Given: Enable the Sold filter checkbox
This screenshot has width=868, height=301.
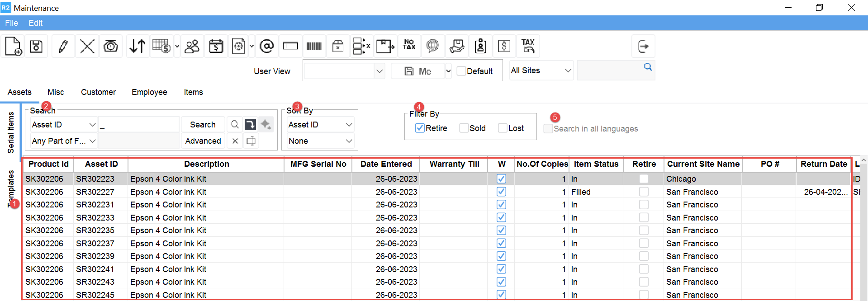Looking at the screenshot, I should [x=464, y=128].
